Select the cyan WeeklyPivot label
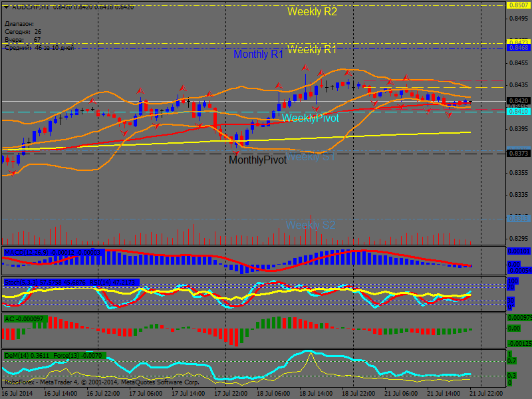Viewport: 532px width, 399px height. point(310,118)
